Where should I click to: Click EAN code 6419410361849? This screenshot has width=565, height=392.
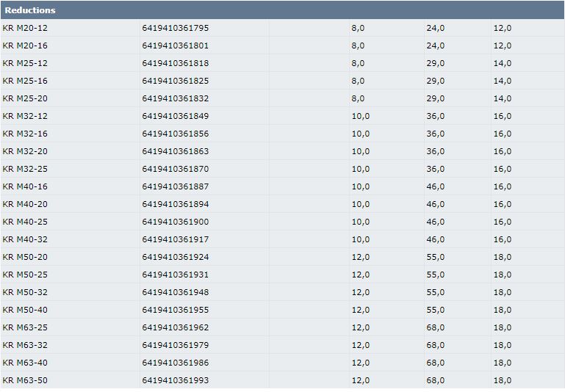(x=176, y=116)
